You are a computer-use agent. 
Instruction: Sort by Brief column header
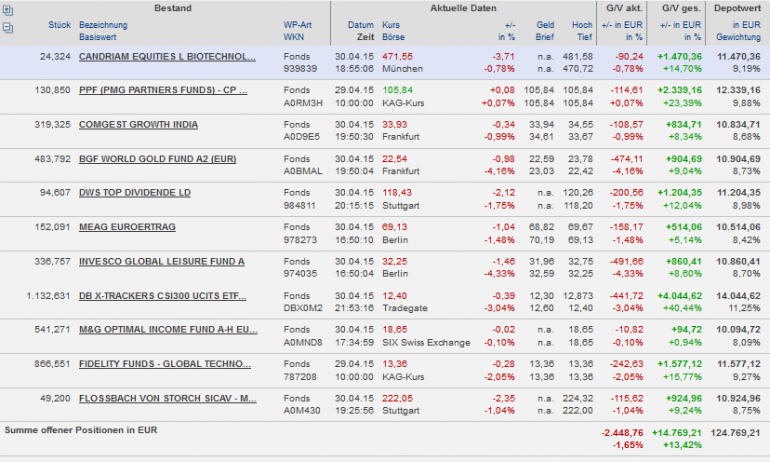point(545,37)
